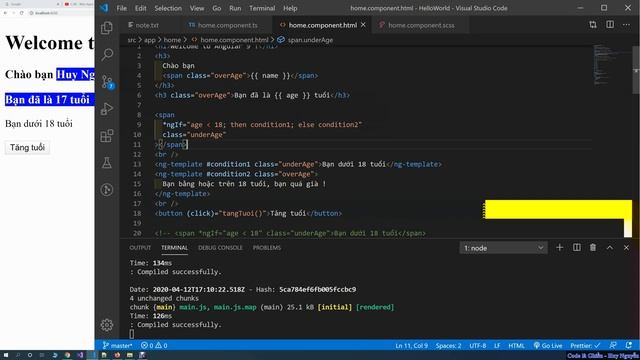Open the Run and Debug view

107,109
